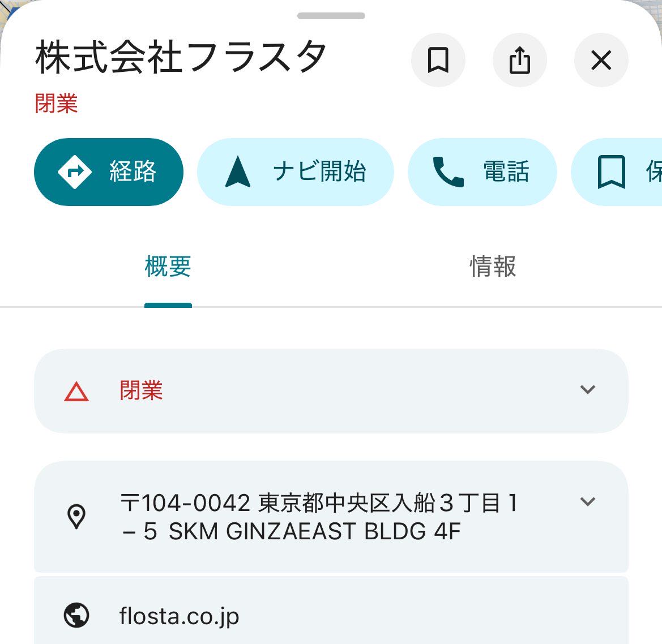Tap the red warning triangle icon
Viewport: 662px width, 644px height.
[76, 392]
